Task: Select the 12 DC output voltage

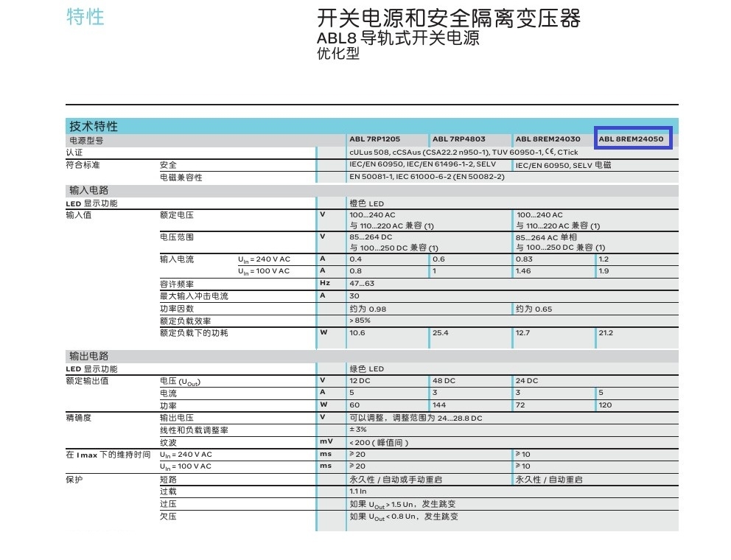Action: 360,381
